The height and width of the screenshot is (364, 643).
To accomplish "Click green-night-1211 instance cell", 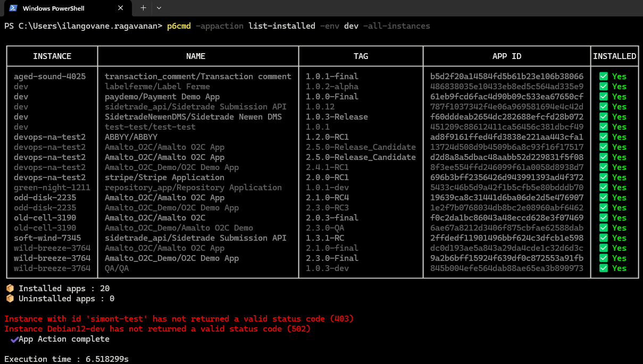I will [x=52, y=188].
